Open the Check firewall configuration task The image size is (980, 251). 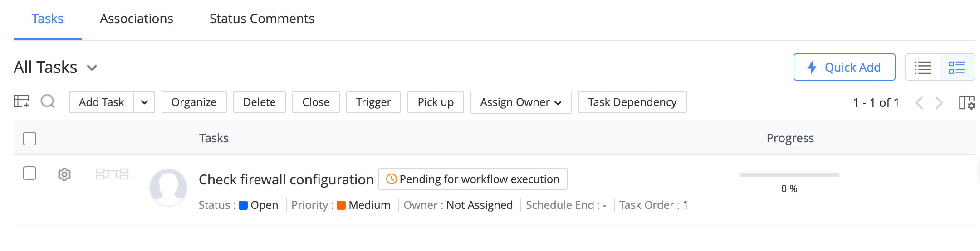(x=286, y=179)
